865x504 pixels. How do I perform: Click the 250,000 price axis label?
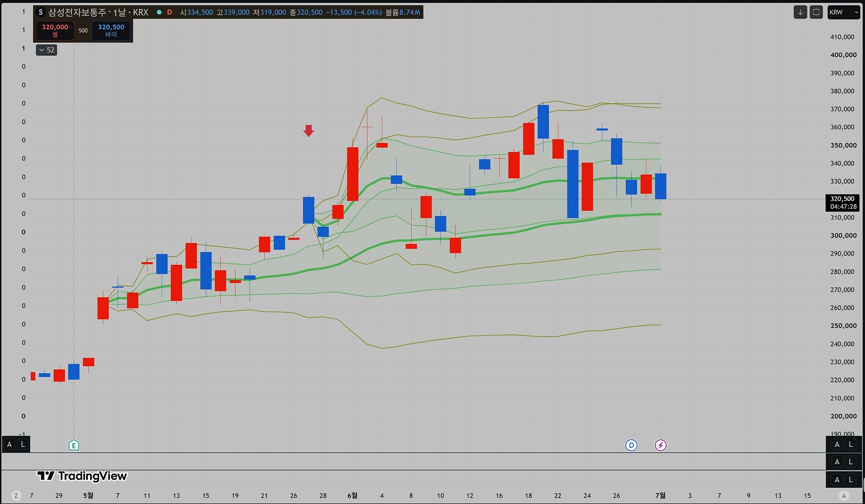click(x=843, y=326)
